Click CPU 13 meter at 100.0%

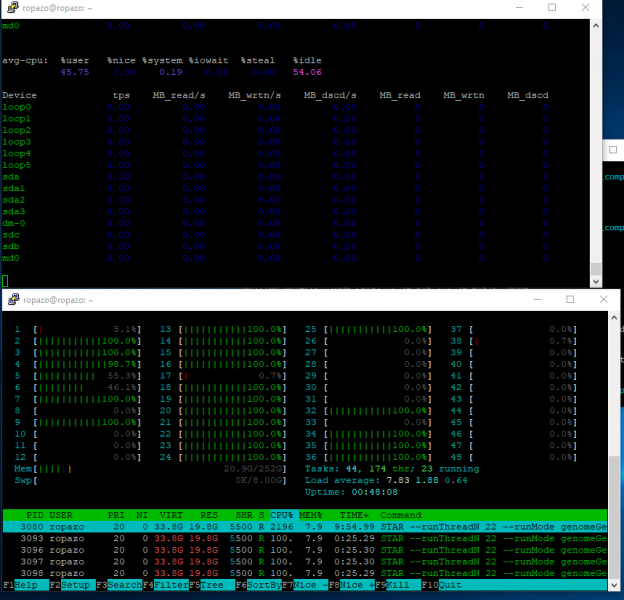[x=232, y=329]
